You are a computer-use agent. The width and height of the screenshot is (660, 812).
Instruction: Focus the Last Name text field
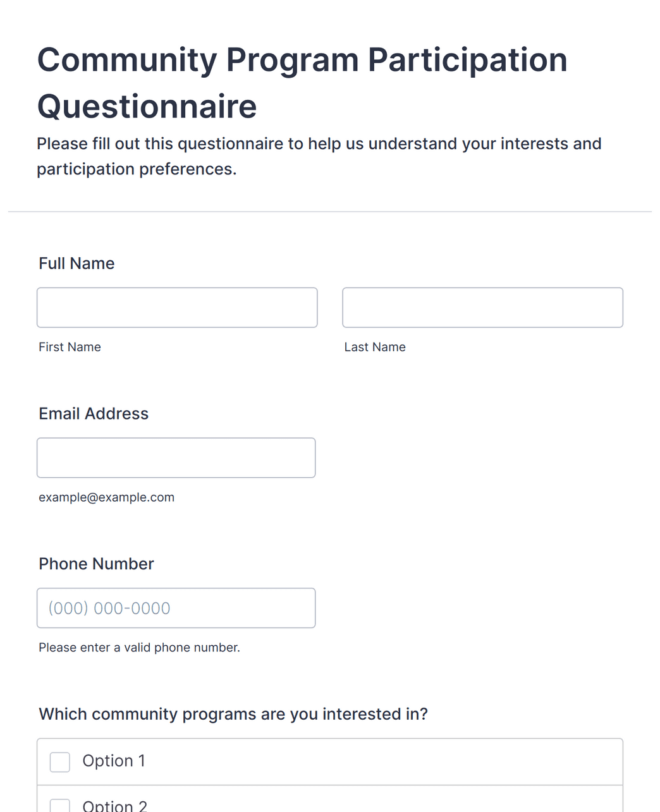tap(482, 308)
